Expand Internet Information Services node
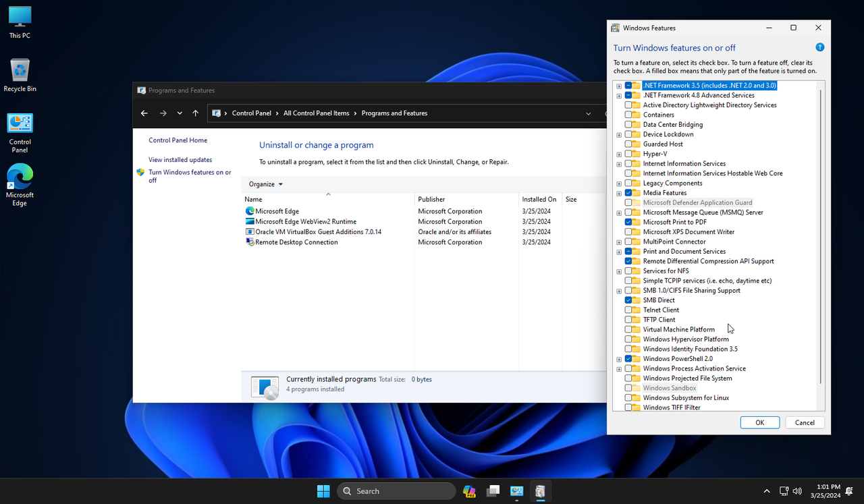 coord(619,164)
